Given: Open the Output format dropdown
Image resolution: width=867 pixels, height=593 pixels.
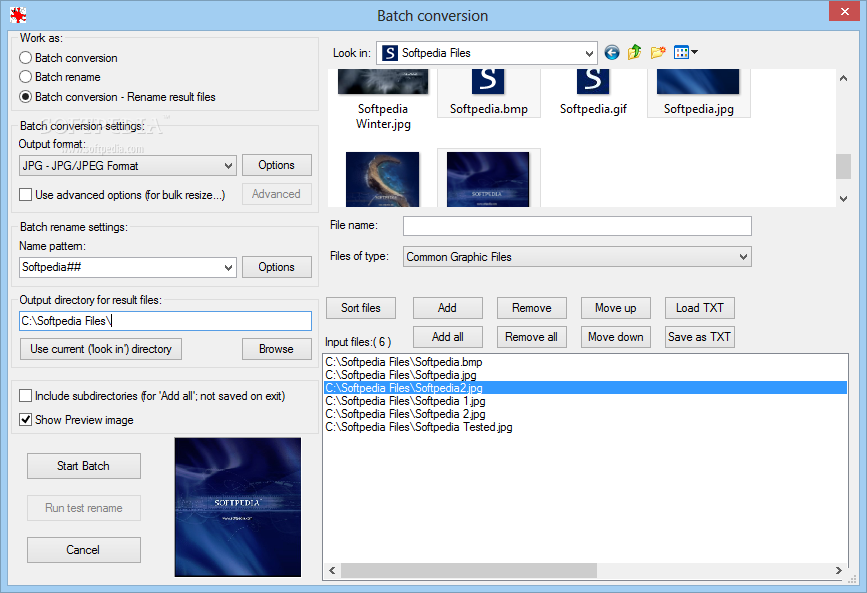Looking at the screenshot, I should [x=128, y=165].
